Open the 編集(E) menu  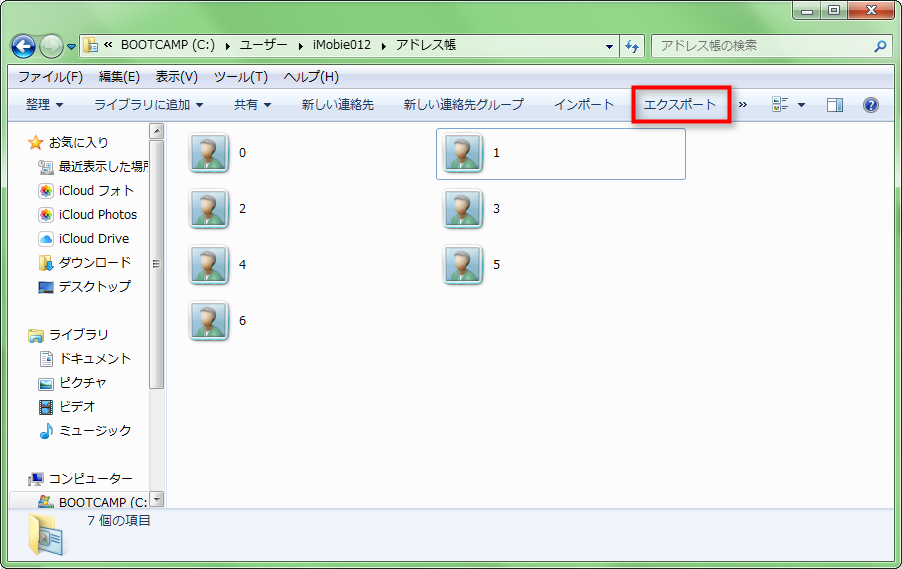[x=119, y=77]
